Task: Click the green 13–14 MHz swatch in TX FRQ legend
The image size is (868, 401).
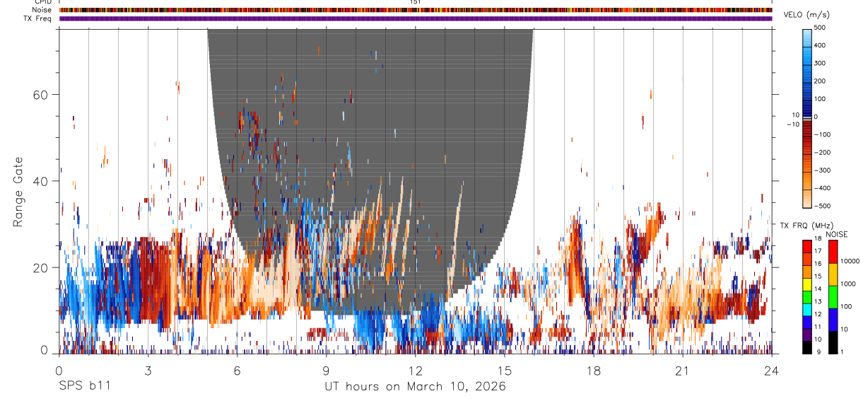Action: click(x=807, y=297)
